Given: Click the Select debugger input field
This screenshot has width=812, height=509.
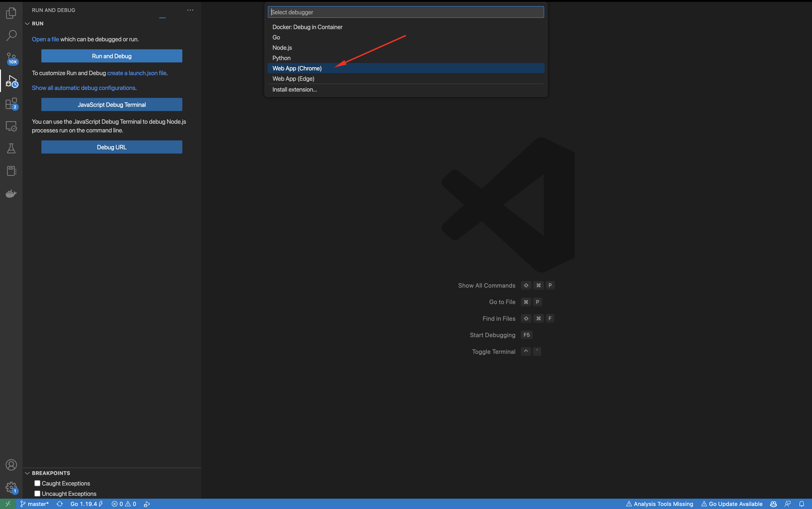Looking at the screenshot, I should (406, 12).
